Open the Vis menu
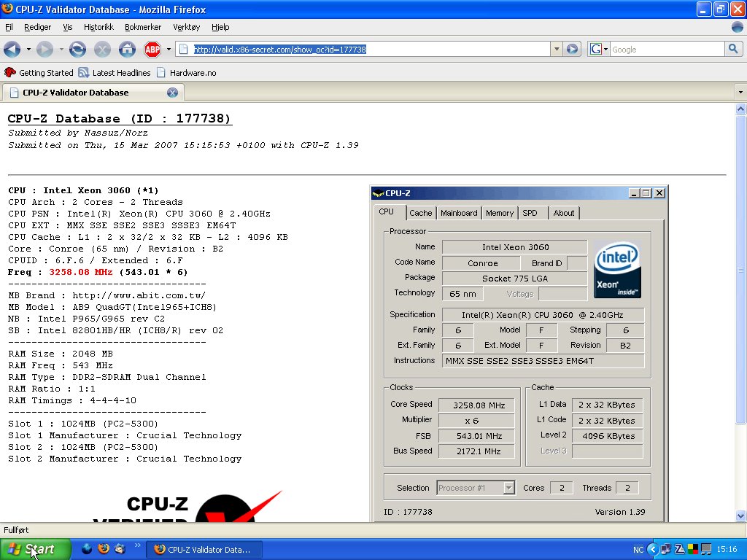The height and width of the screenshot is (560, 747). 68,27
